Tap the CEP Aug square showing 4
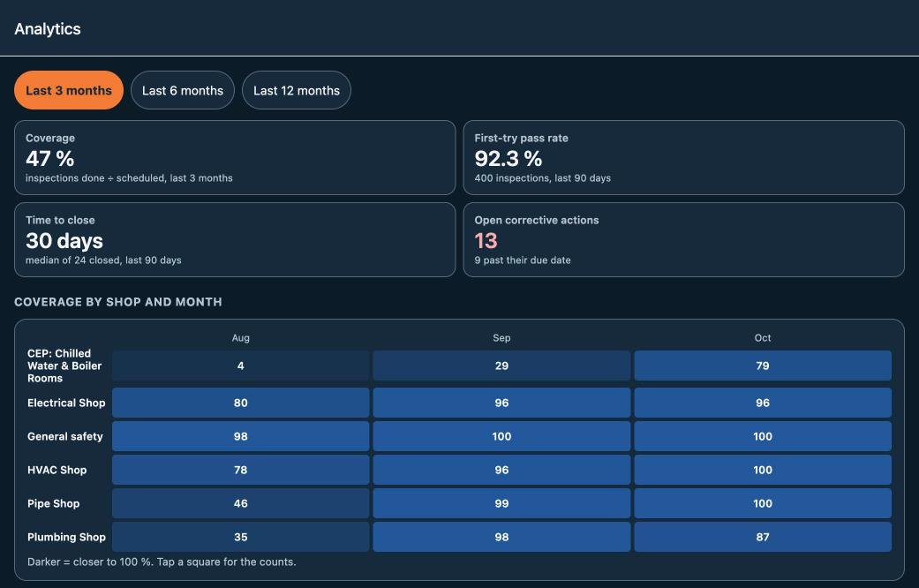This screenshot has height=588, width=919. (240, 366)
